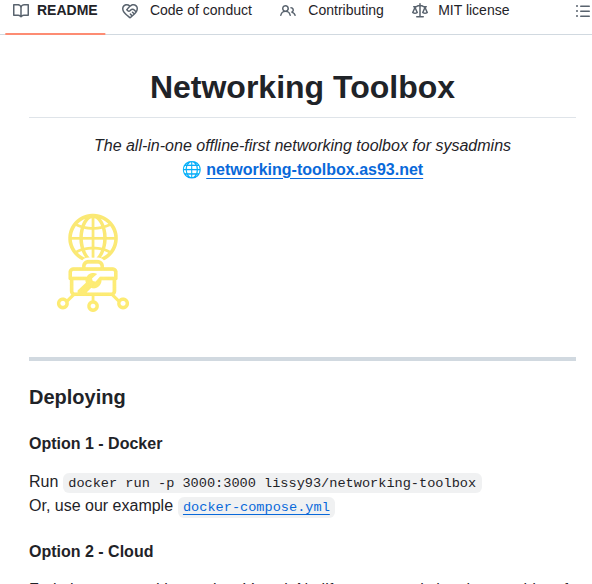Click the Option 2 - Cloud heading

pyautogui.click(x=91, y=552)
